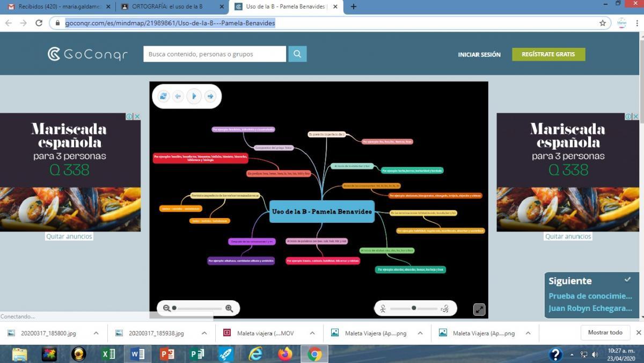Open mind map in fullscreen mode
644x363 pixels.
coord(479,309)
